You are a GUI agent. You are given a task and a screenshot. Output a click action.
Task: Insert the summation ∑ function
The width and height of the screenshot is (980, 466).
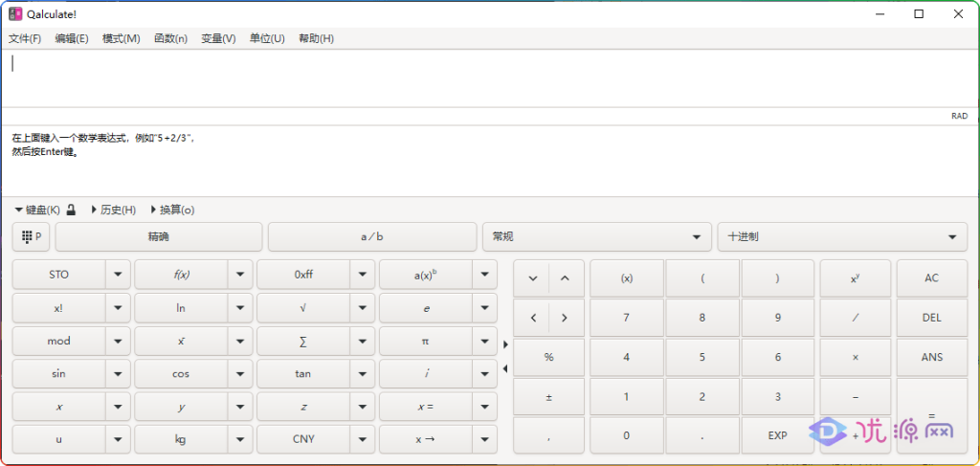coord(302,341)
